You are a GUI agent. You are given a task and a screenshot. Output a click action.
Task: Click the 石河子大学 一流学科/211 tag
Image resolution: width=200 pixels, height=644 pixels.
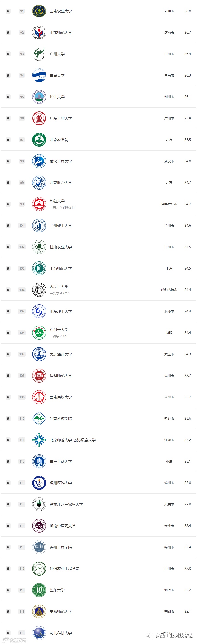point(60,336)
